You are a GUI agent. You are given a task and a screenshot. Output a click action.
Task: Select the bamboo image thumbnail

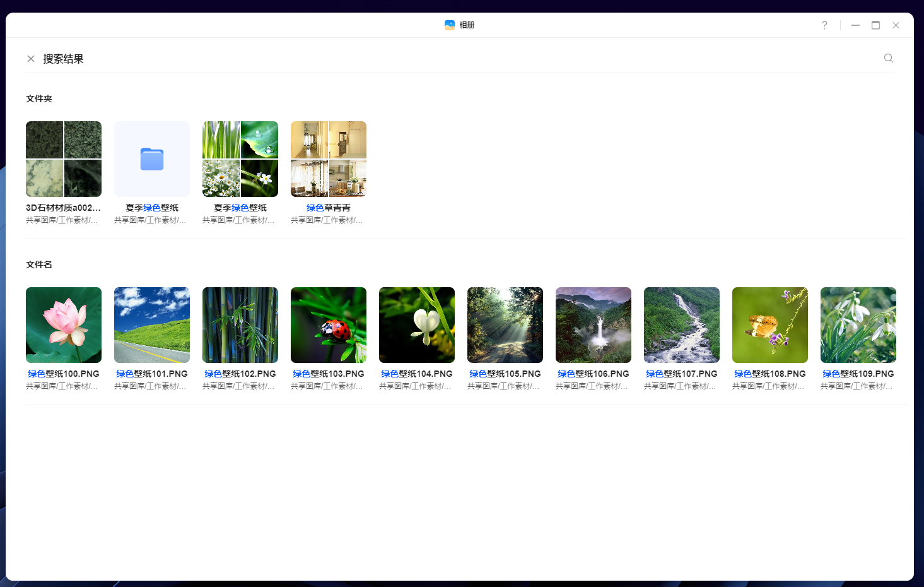240,325
